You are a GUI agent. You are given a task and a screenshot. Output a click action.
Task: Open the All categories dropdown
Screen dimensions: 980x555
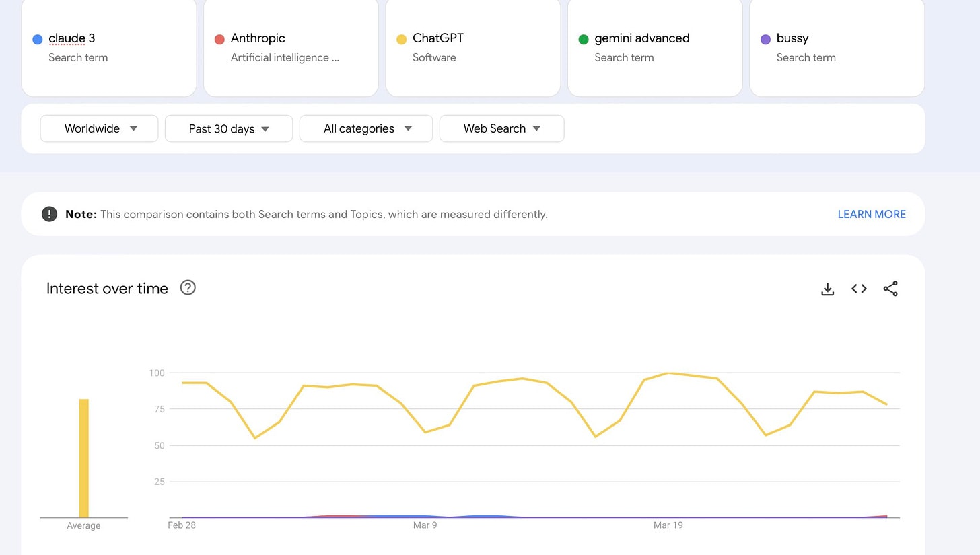click(365, 128)
